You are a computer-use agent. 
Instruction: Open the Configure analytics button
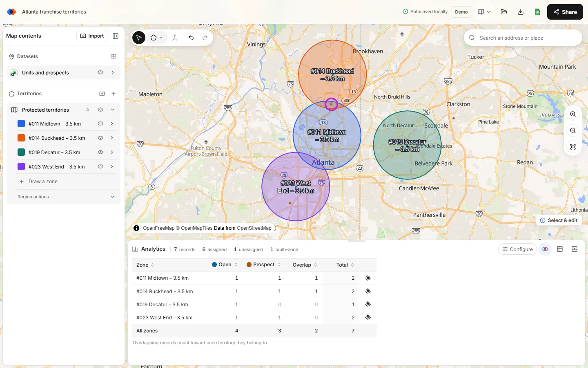(517, 249)
